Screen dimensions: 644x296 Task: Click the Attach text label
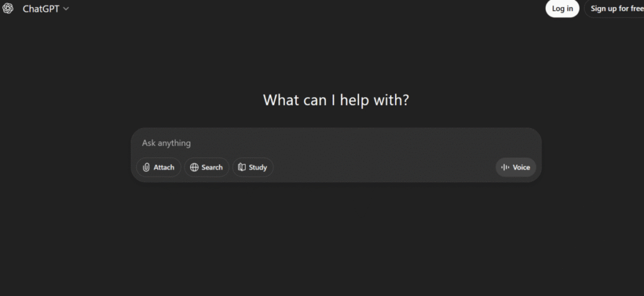click(164, 168)
